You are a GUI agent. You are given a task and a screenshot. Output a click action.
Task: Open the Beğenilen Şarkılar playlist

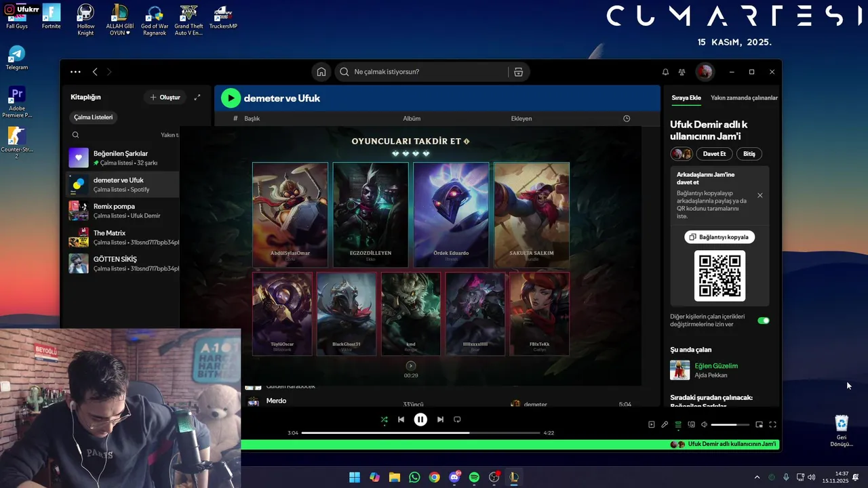tap(122, 158)
